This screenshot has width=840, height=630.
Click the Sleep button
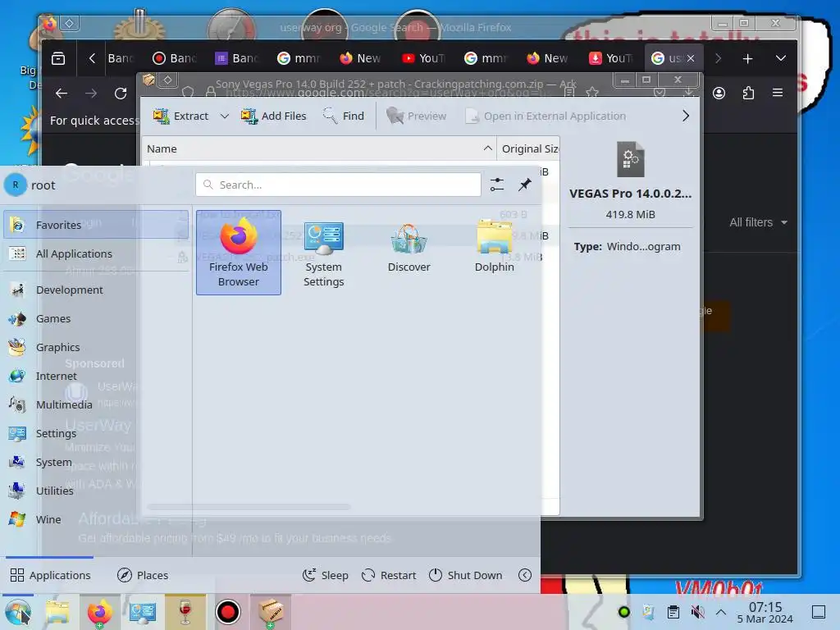[x=326, y=575]
